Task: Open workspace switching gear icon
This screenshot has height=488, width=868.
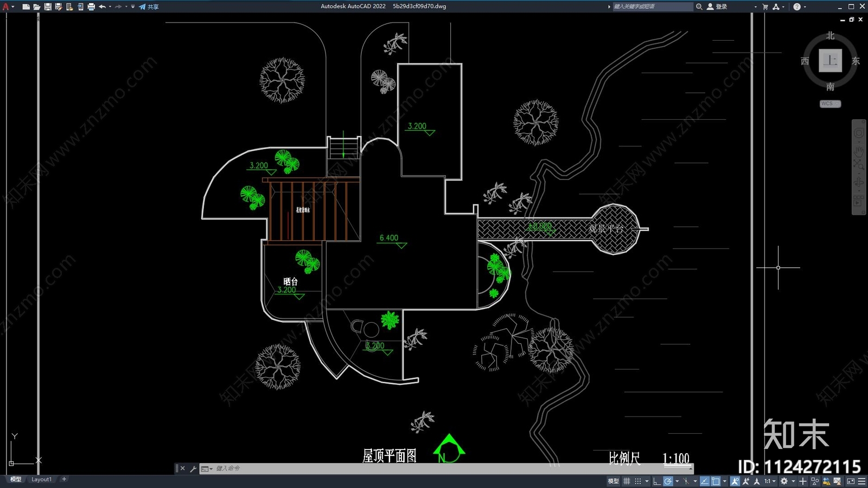Action: click(x=784, y=481)
